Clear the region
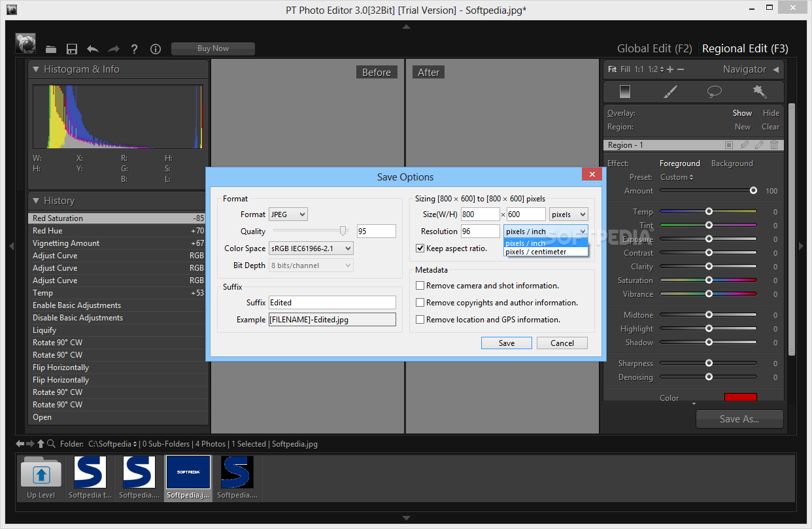 [770, 127]
